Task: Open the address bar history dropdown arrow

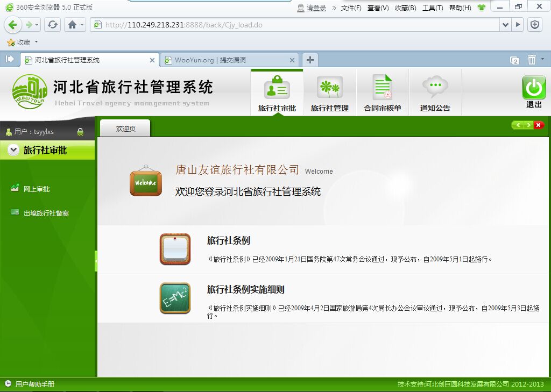Action: click(505, 25)
